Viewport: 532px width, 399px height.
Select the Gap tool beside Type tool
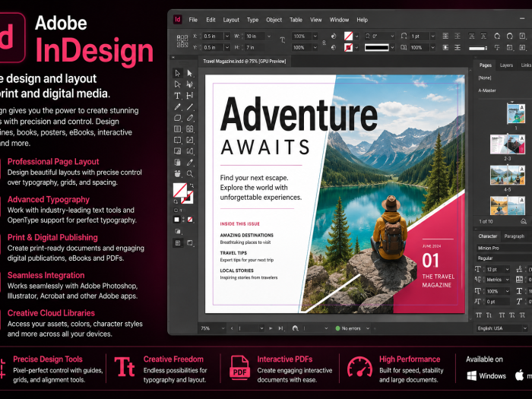[190, 96]
